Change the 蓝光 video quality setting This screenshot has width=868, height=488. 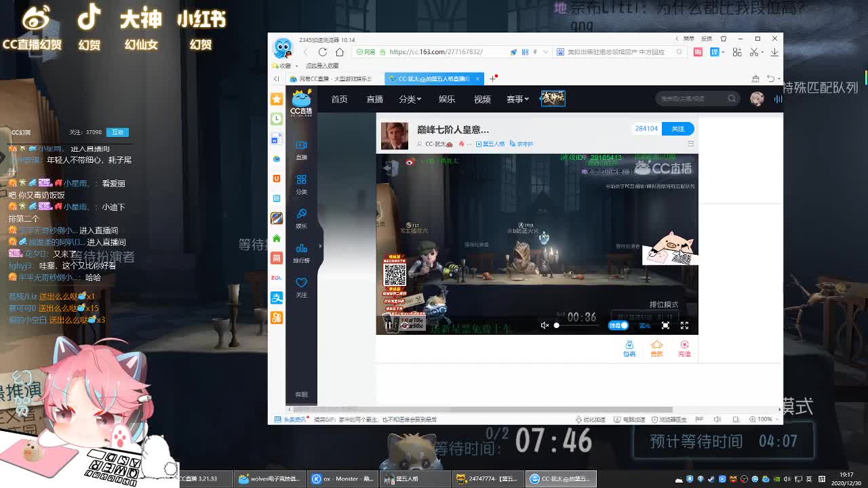pyautogui.click(x=645, y=326)
